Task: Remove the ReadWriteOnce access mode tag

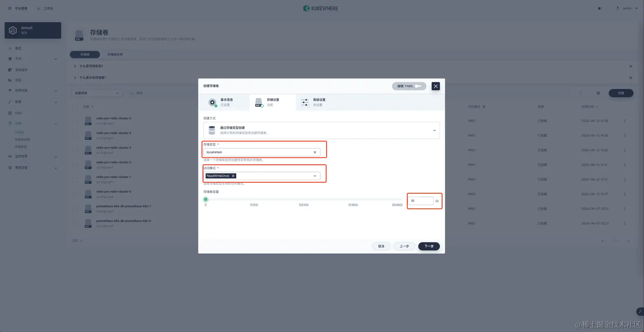Action: coord(233,176)
